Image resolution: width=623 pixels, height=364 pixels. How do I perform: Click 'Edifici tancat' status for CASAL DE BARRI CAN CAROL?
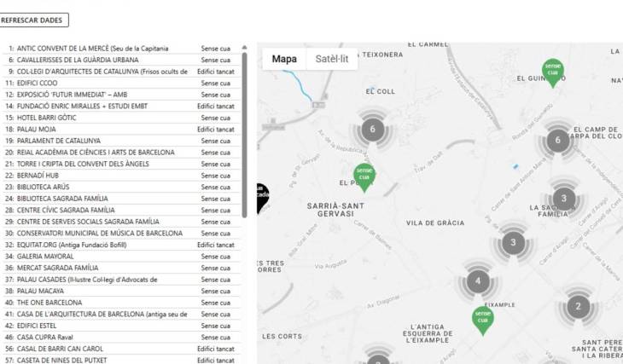point(216,349)
